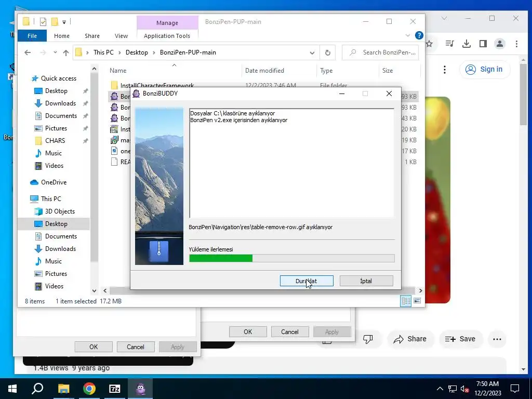This screenshot has height=399, width=532.
Task: Open Videos under This PC
Action: [x=54, y=286]
